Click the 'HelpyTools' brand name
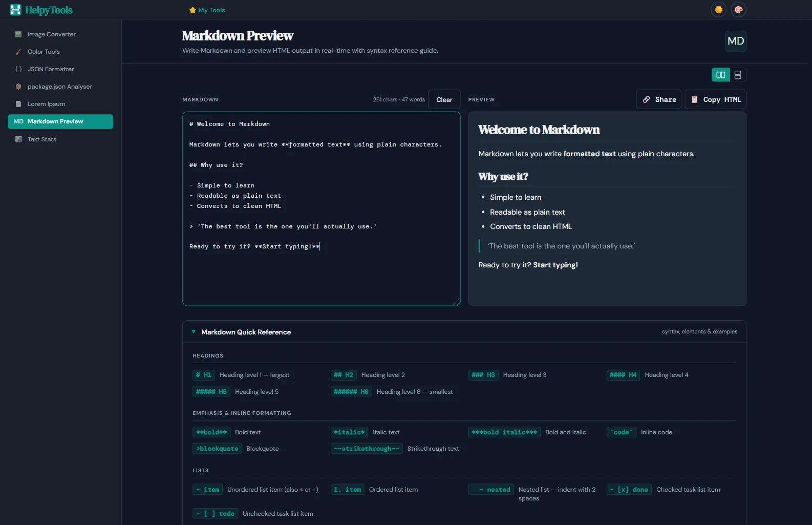The width and height of the screenshot is (812, 525). (x=49, y=10)
